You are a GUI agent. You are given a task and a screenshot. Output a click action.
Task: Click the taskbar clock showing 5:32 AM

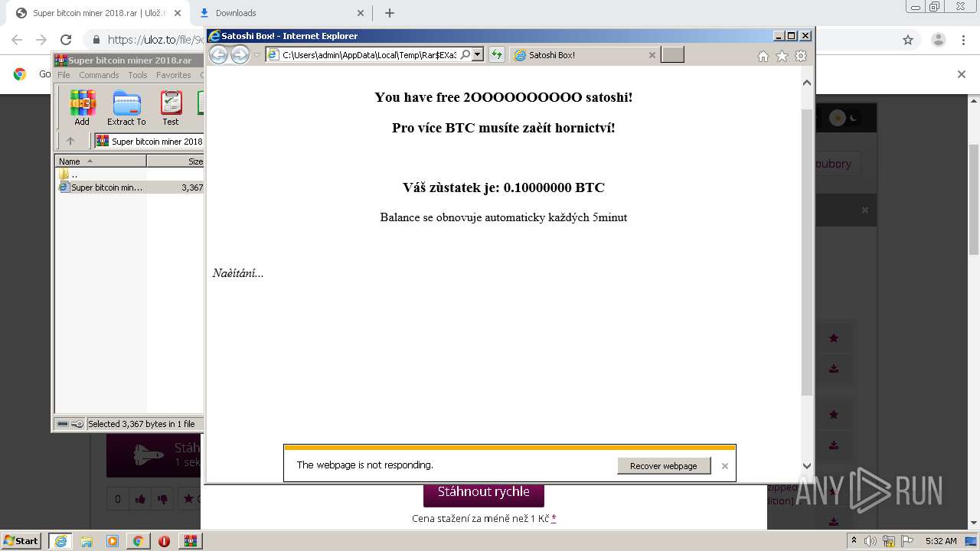point(941,541)
